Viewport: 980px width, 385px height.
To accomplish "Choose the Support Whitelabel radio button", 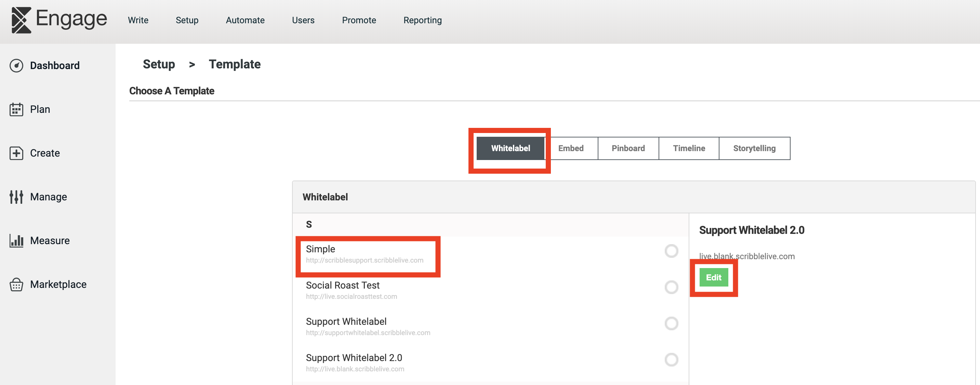I will pos(671,323).
